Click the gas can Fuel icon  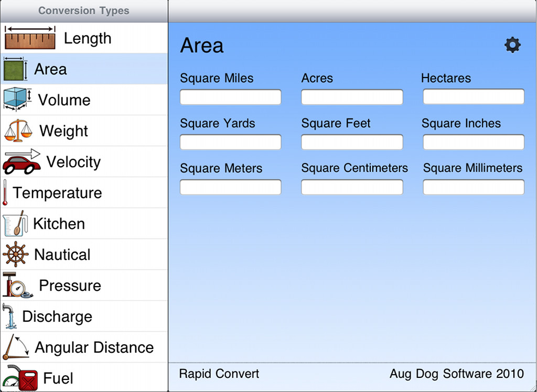[20, 378]
